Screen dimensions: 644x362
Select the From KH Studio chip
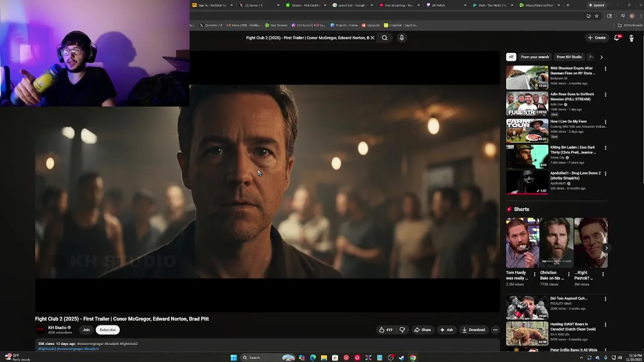(569, 57)
